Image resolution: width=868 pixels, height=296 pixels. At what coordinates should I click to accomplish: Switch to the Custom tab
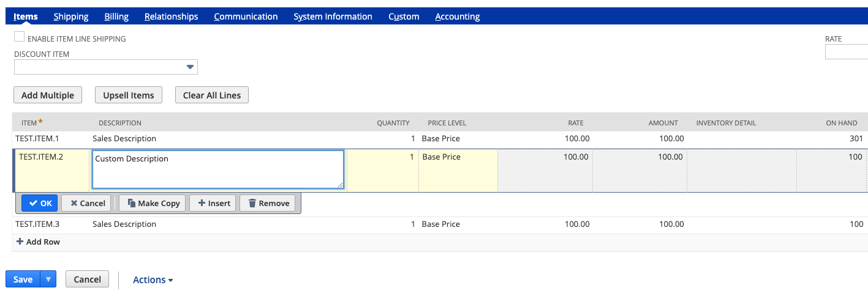[404, 17]
